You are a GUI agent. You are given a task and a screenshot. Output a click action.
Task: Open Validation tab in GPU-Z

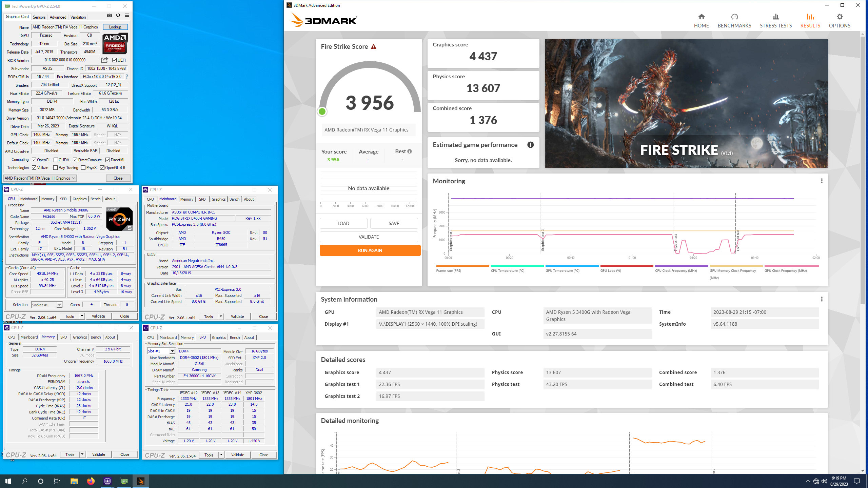click(x=78, y=17)
